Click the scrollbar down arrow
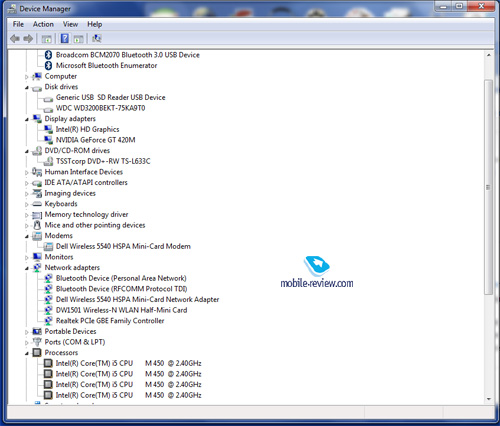This screenshot has height=426, width=500. (489, 399)
